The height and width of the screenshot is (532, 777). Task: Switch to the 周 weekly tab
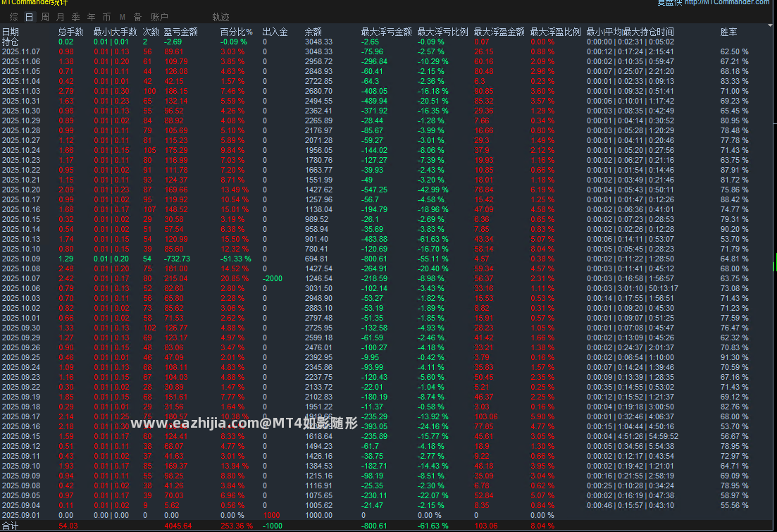tap(44, 18)
